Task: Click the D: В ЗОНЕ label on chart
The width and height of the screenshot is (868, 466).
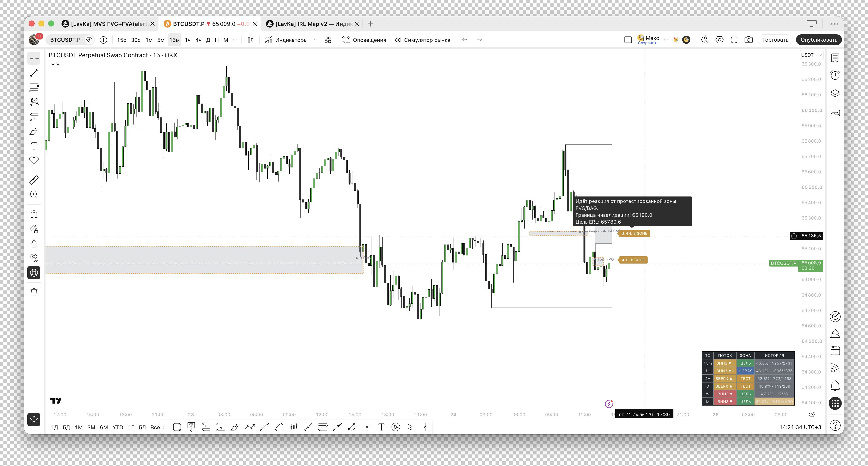Action: point(633,260)
